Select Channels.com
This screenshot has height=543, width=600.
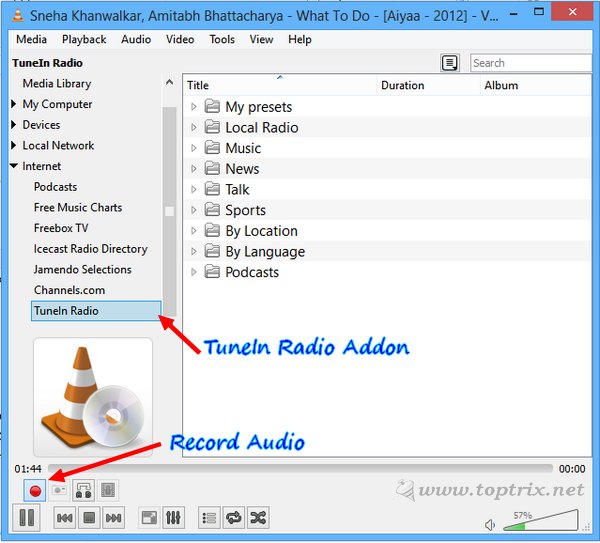tap(69, 290)
